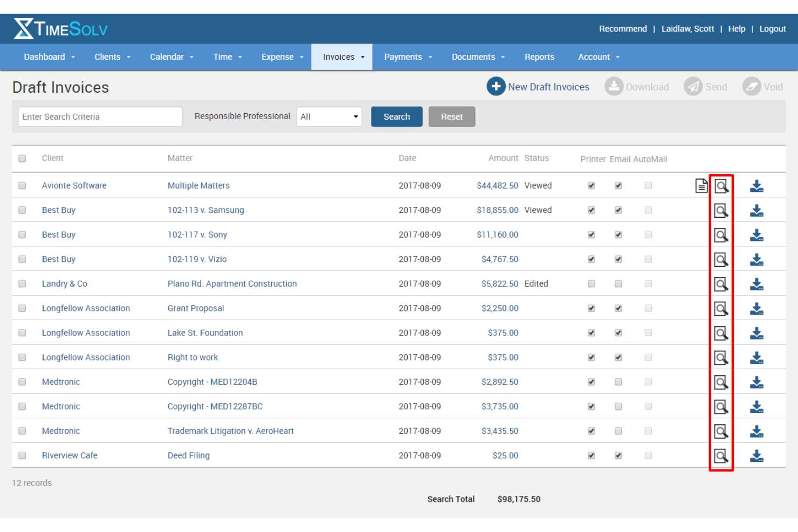798x532 pixels.
Task: Open the Plano Rd. Apartment Construction matter
Action: [x=232, y=284]
